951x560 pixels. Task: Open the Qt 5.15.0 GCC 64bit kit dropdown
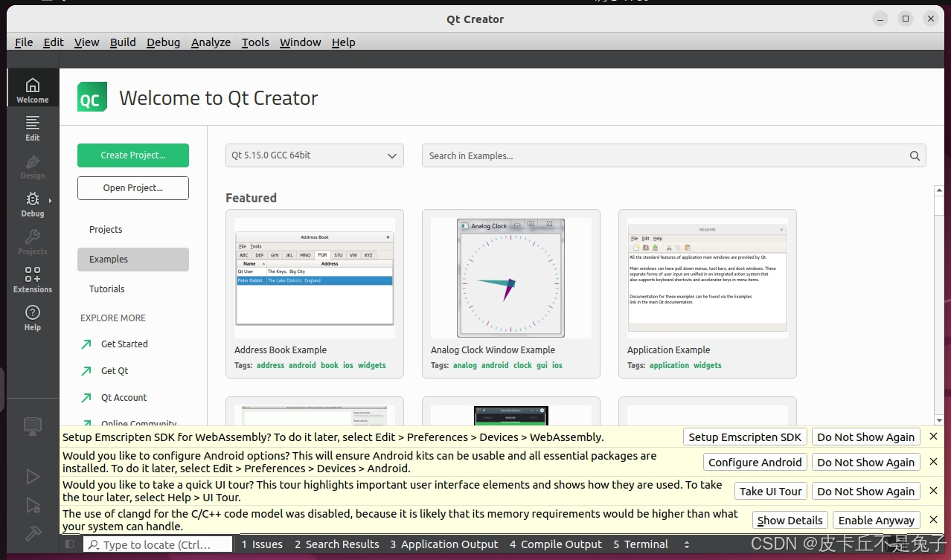click(x=314, y=155)
